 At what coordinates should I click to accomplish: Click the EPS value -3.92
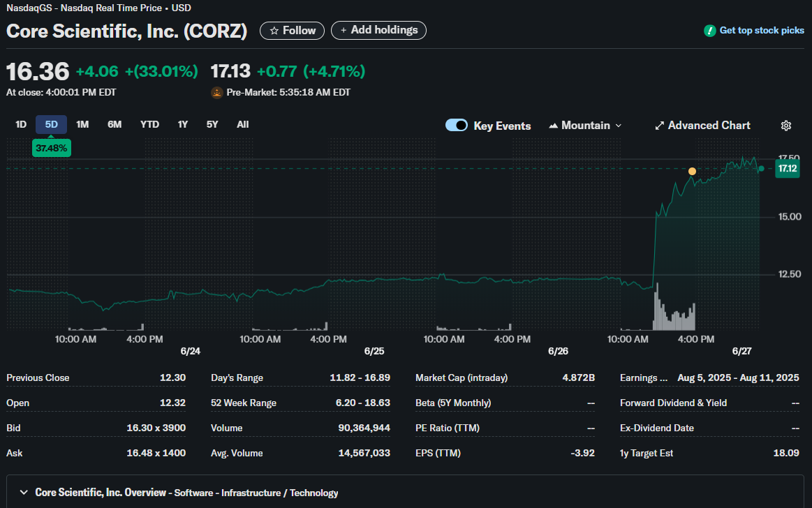pyautogui.click(x=582, y=453)
